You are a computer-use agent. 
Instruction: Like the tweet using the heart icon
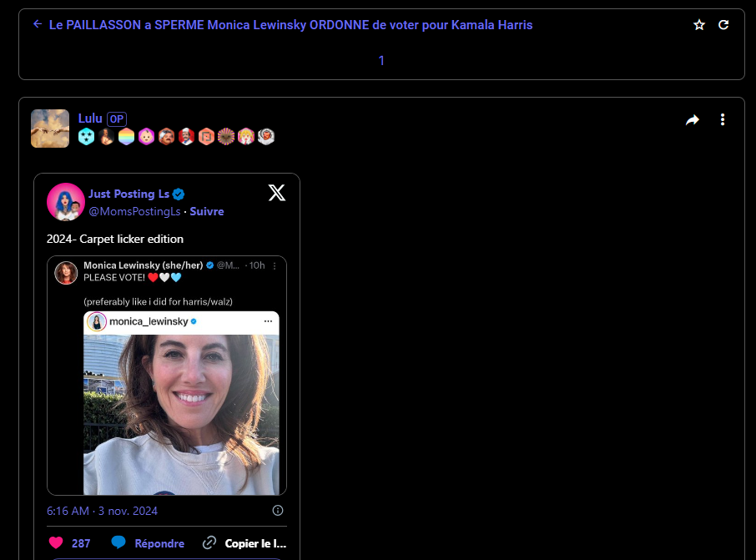click(56, 542)
